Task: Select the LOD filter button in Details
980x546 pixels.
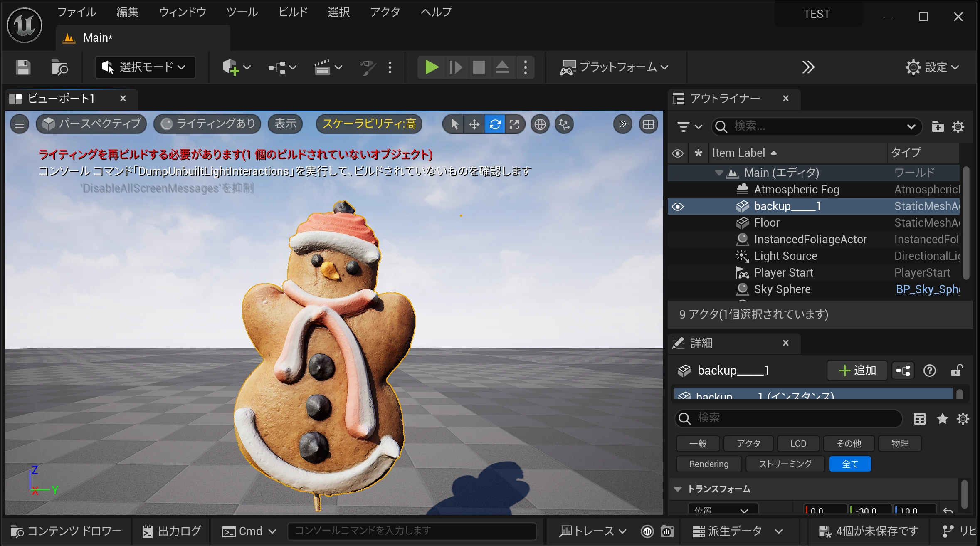Action: (798, 444)
